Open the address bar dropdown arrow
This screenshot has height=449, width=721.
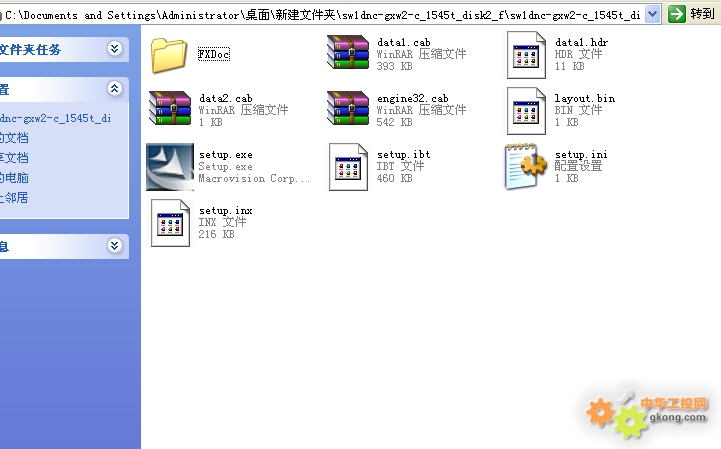652,14
